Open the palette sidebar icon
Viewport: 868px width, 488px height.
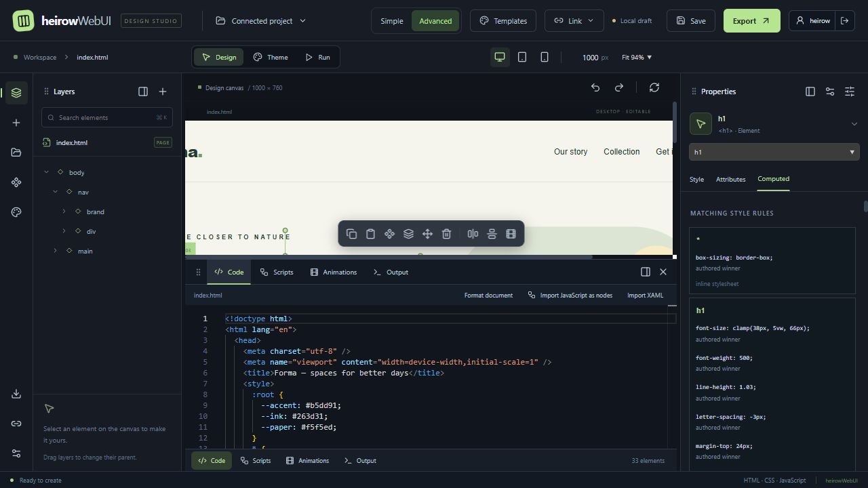pos(16,212)
